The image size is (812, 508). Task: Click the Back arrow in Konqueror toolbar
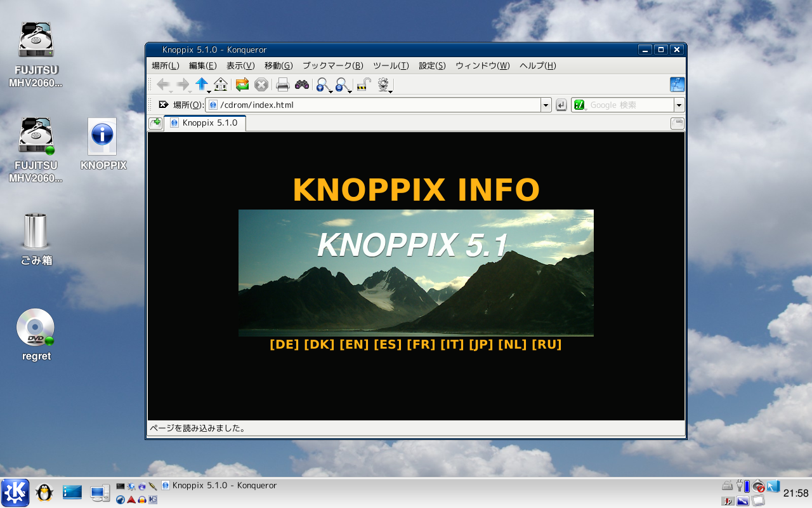tap(162, 84)
